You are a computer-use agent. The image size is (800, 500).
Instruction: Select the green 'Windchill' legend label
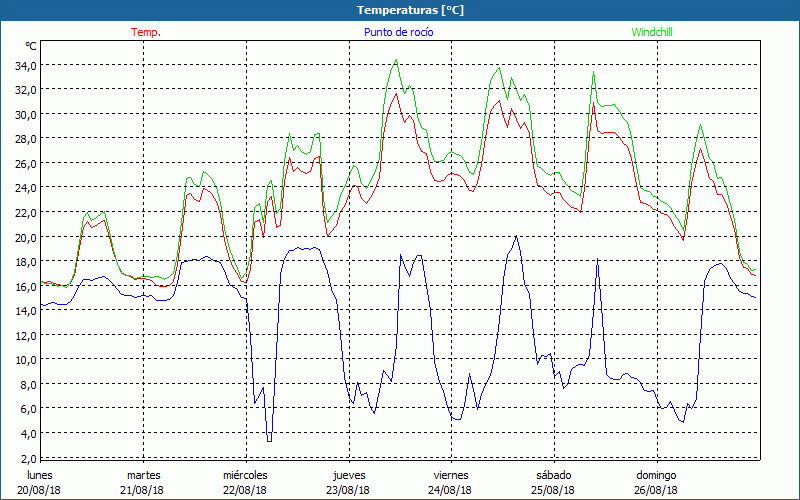[652, 32]
